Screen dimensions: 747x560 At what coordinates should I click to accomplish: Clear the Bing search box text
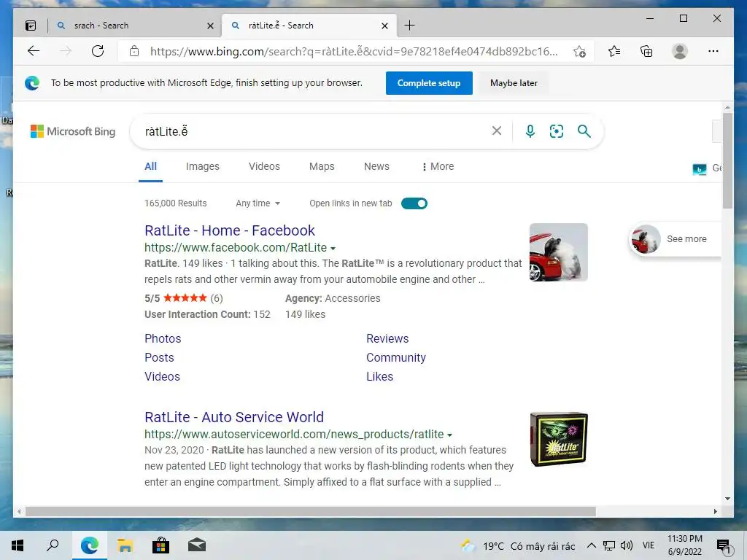496,131
